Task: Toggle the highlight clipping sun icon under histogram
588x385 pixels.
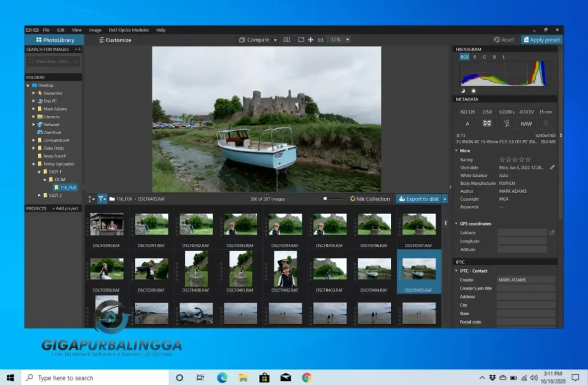Action: [x=474, y=91]
